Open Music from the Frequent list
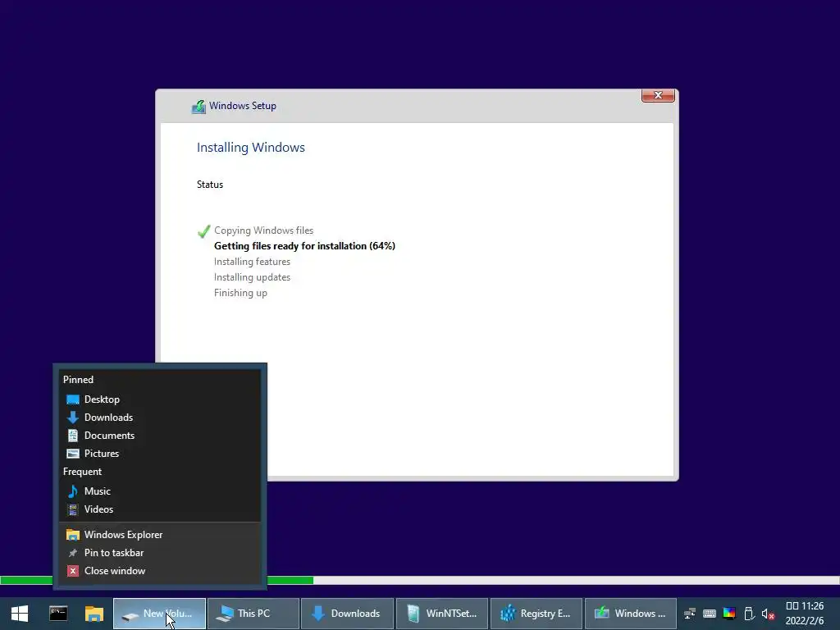 (160, 491)
